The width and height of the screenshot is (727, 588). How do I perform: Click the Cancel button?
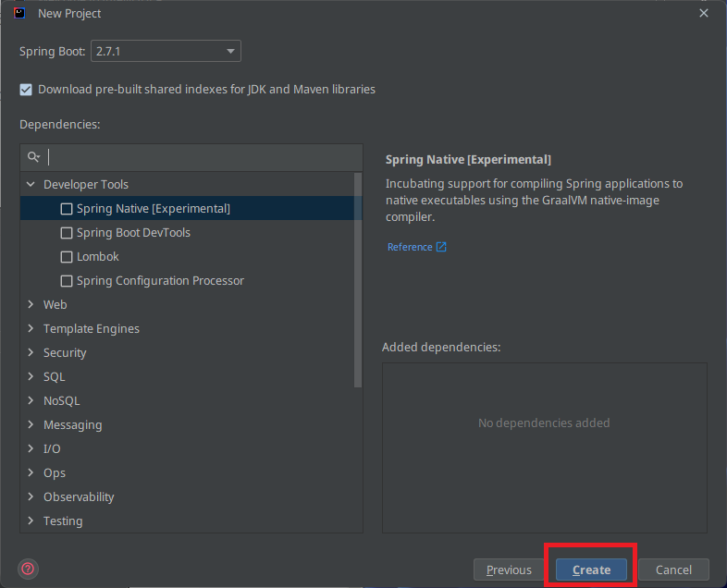(x=673, y=570)
